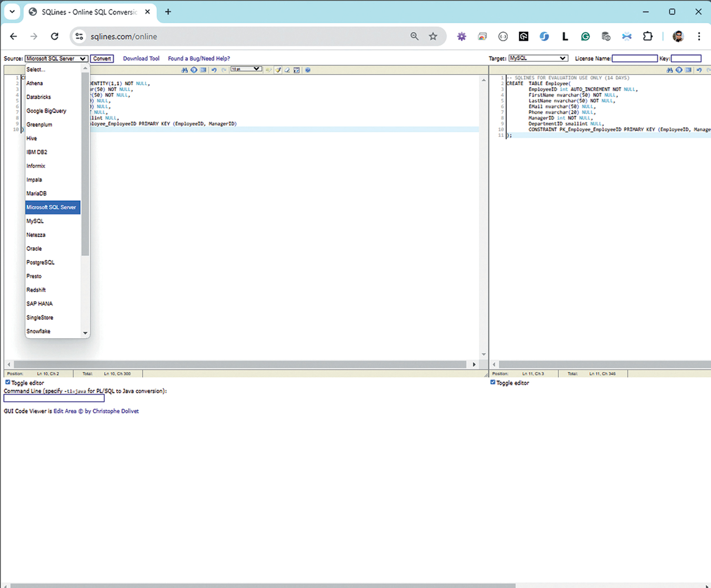The width and height of the screenshot is (711, 588).
Task: Click the search binoculars icon in source editor toolbar
Action: (x=184, y=70)
